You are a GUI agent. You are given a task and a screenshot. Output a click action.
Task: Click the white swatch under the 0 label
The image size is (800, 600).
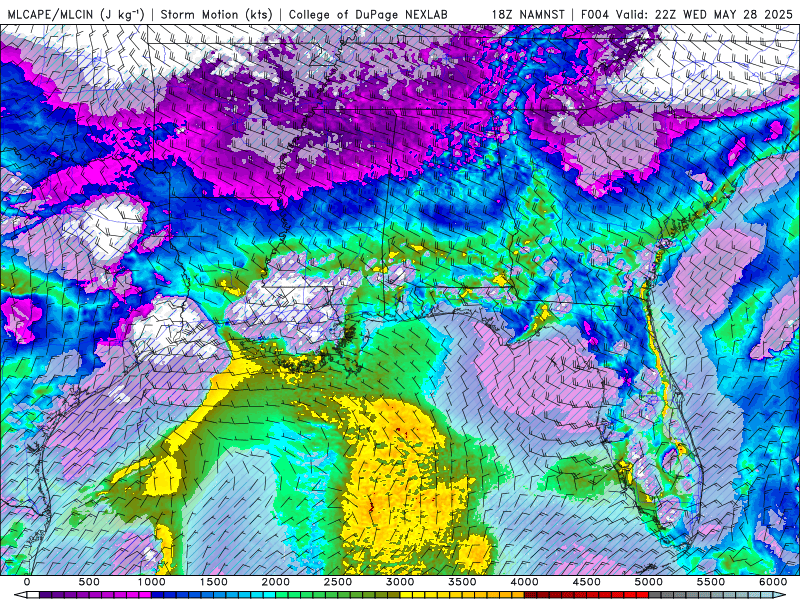point(33,595)
